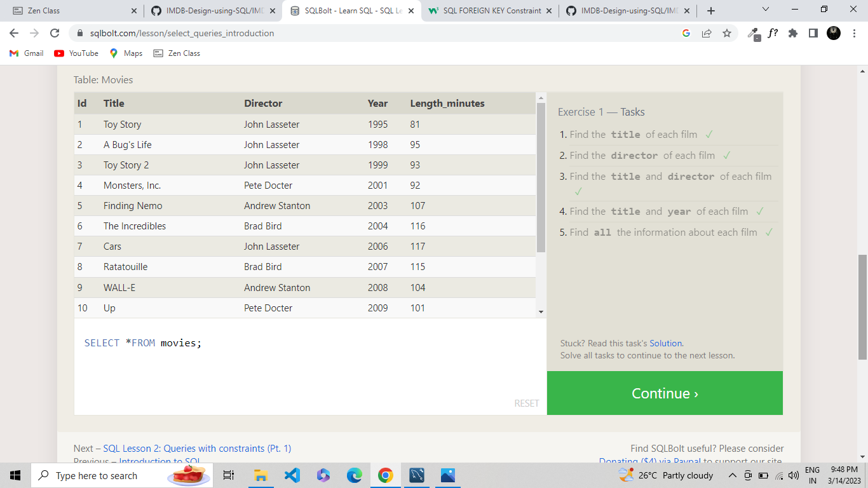Image resolution: width=868 pixels, height=488 pixels.
Task: Show hidden system tray icons
Action: click(732, 475)
